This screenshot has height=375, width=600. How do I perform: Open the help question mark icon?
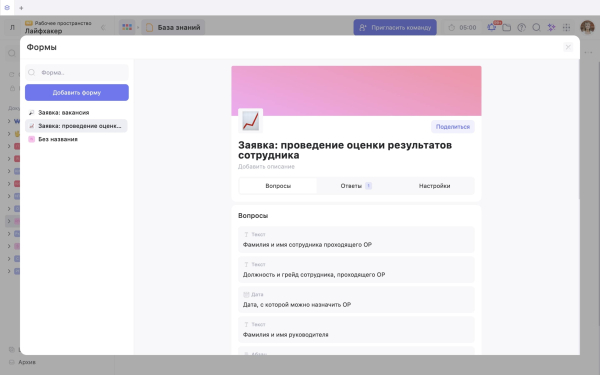pos(521,28)
